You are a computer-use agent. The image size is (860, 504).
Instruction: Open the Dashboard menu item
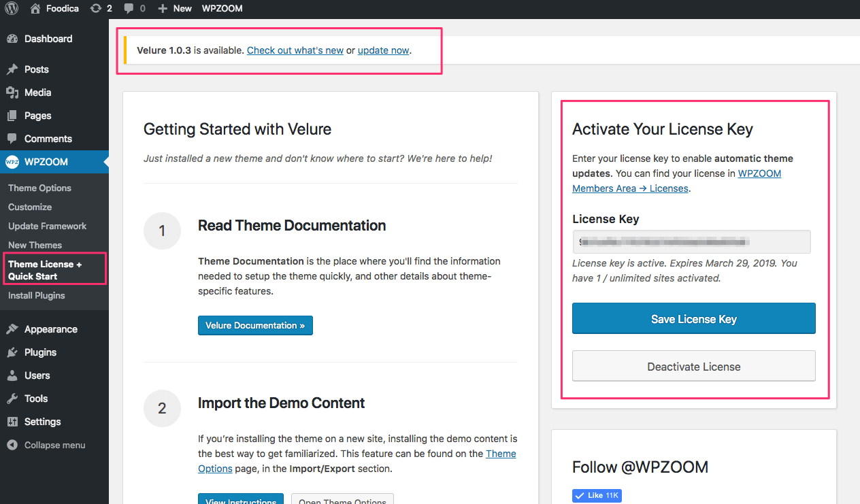click(x=48, y=39)
